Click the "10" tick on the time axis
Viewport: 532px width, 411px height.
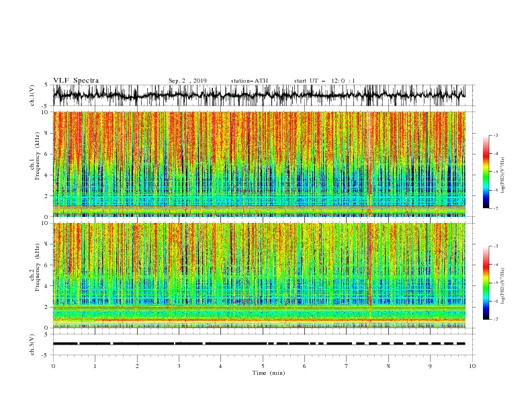pos(472,366)
